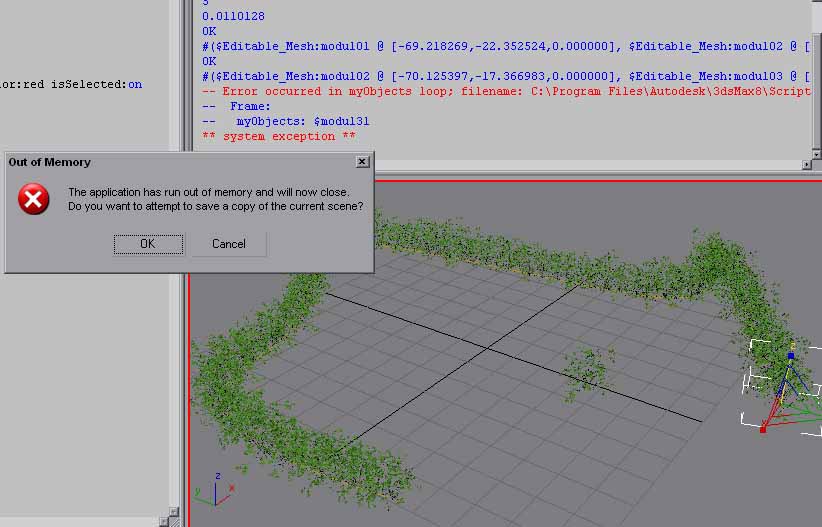The height and width of the screenshot is (527, 822).
Task: Click OK to save a scene copy
Action: (148, 244)
